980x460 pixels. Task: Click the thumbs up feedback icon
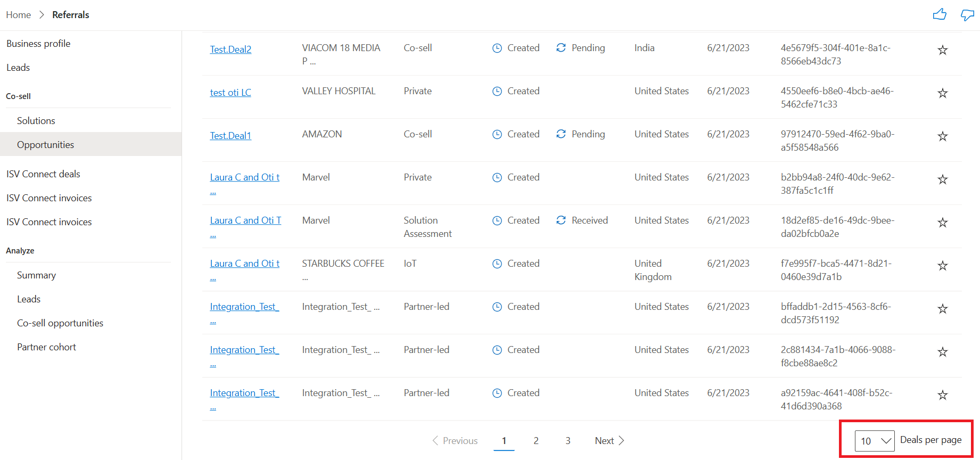[940, 14]
